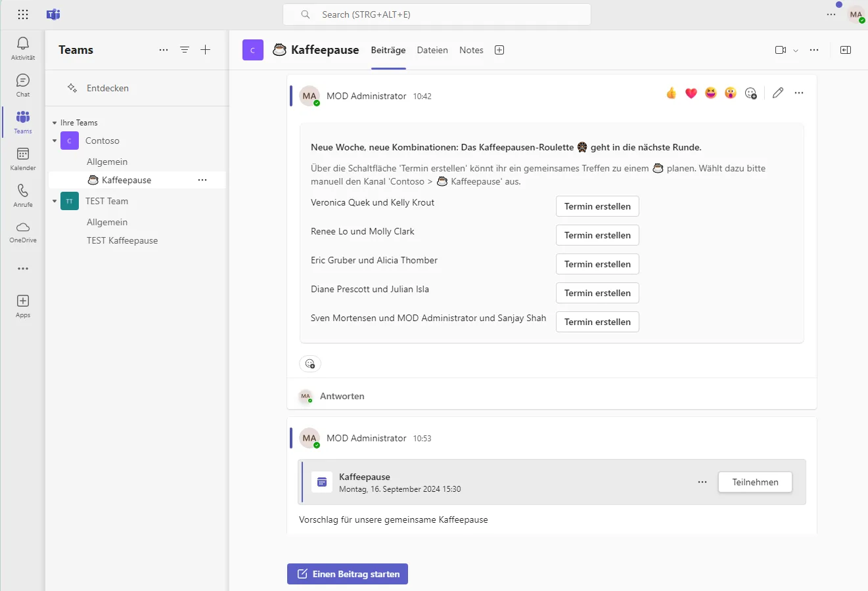Click the TEST Team name
868x591 pixels.
point(106,201)
